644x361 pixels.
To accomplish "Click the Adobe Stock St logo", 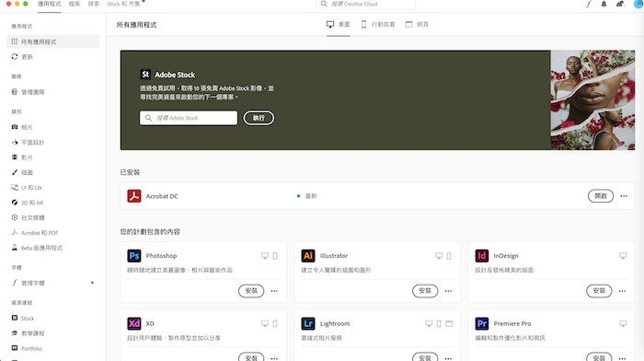I will tap(145, 74).
